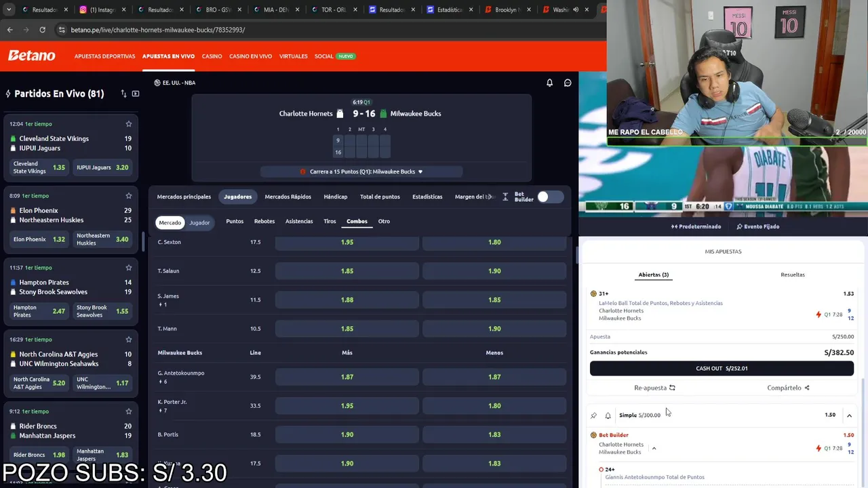Click the browser address bar
868x488 pixels.
(325, 30)
